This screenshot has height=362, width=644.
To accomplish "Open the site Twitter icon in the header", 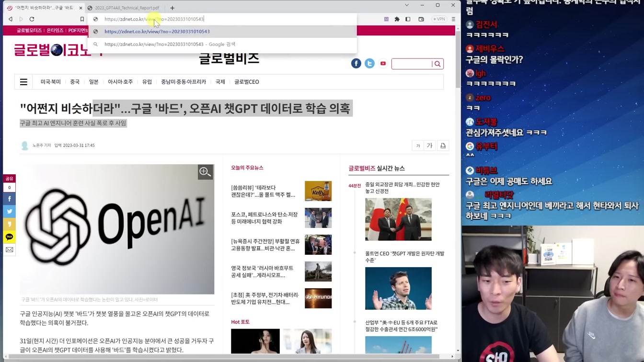I will click(x=369, y=64).
